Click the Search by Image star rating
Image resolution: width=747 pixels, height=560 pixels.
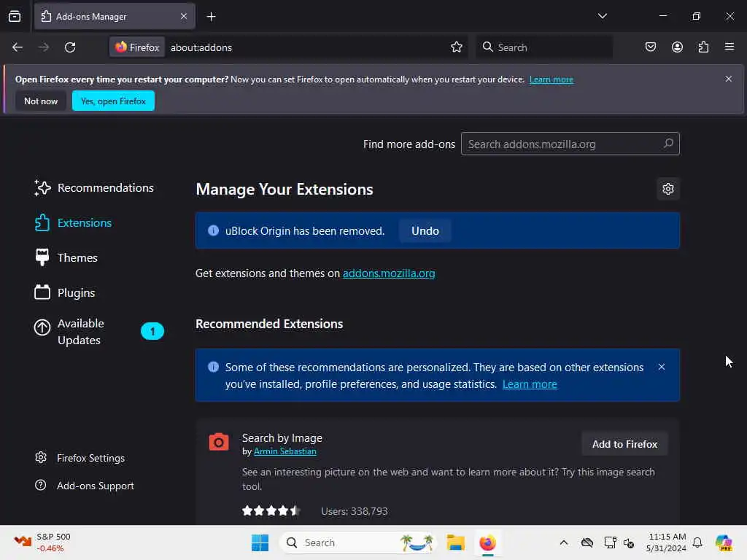pos(271,511)
